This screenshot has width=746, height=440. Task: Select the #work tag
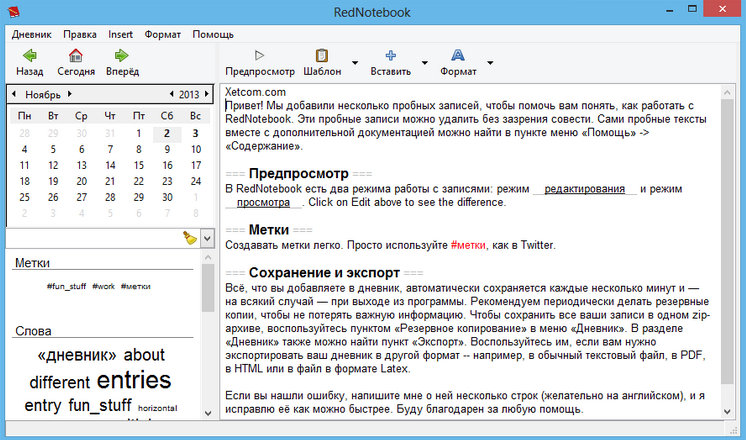[103, 286]
